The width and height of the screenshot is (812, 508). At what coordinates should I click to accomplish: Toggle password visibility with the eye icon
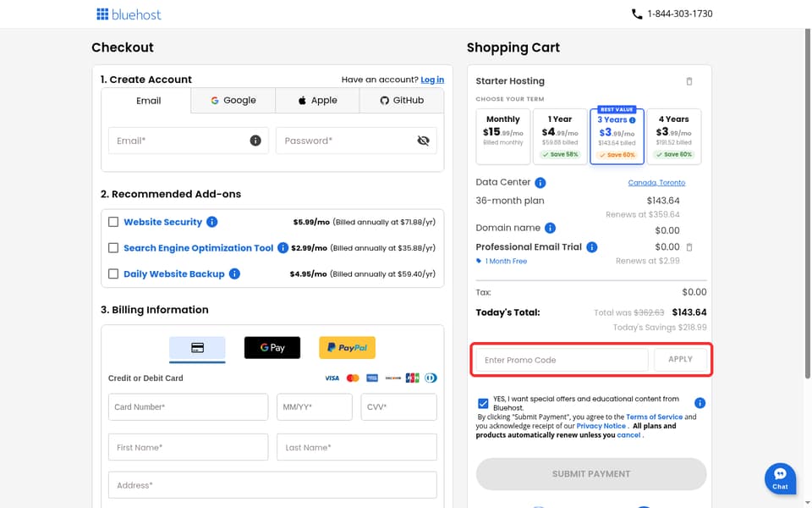tap(423, 141)
